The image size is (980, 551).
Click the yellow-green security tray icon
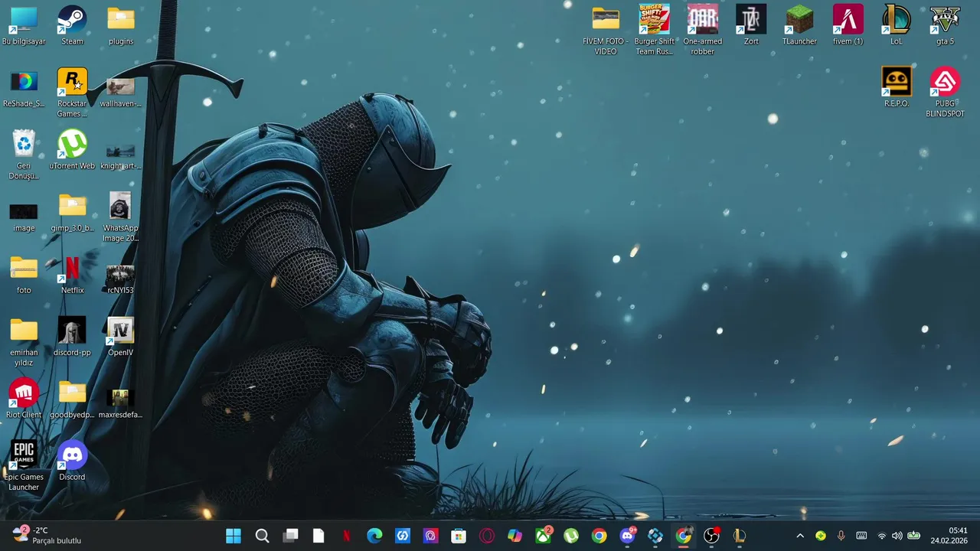tap(821, 536)
